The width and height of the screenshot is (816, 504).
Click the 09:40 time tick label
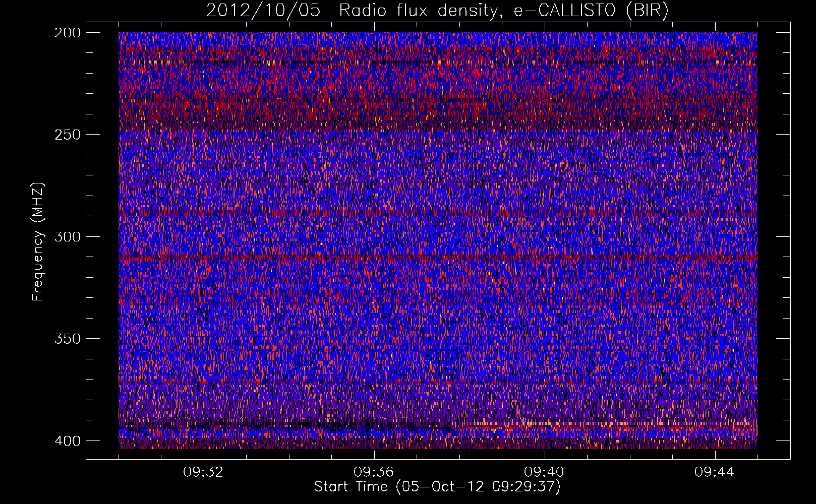click(544, 472)
